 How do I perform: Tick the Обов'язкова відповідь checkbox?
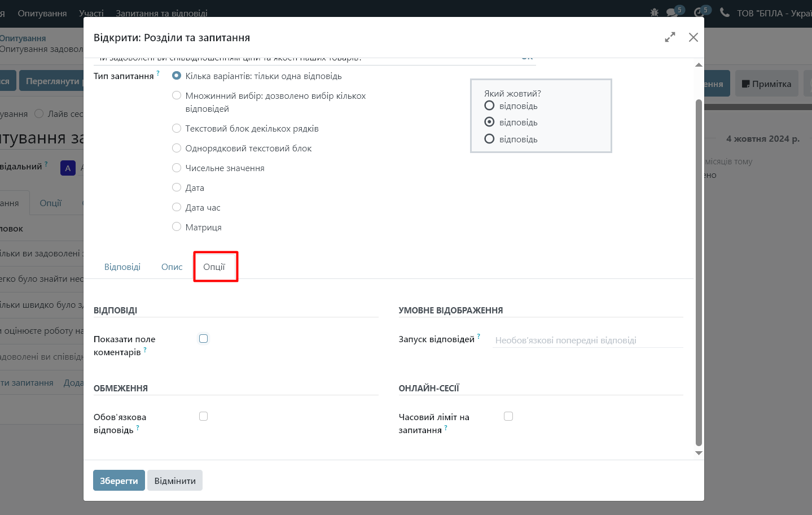coord(204,416)
